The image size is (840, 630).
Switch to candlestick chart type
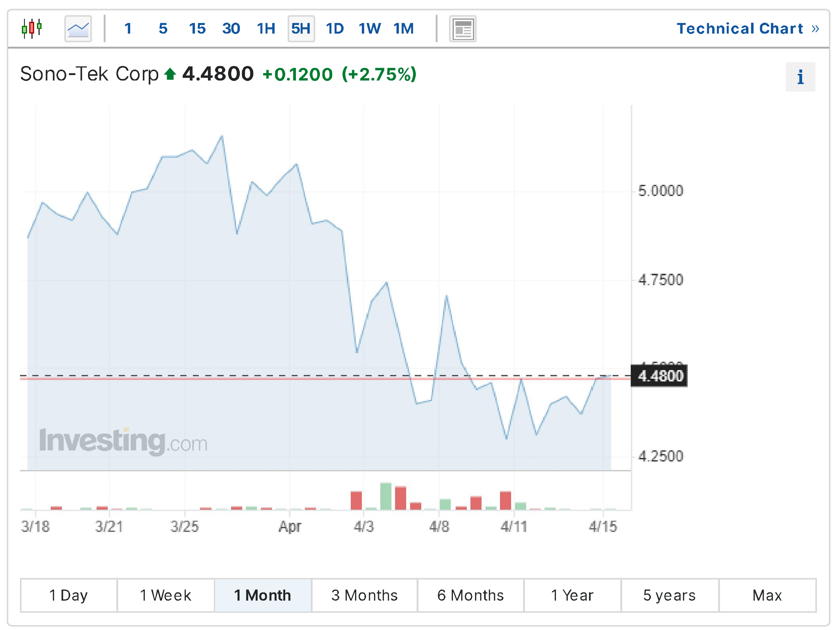click(32, 29)
